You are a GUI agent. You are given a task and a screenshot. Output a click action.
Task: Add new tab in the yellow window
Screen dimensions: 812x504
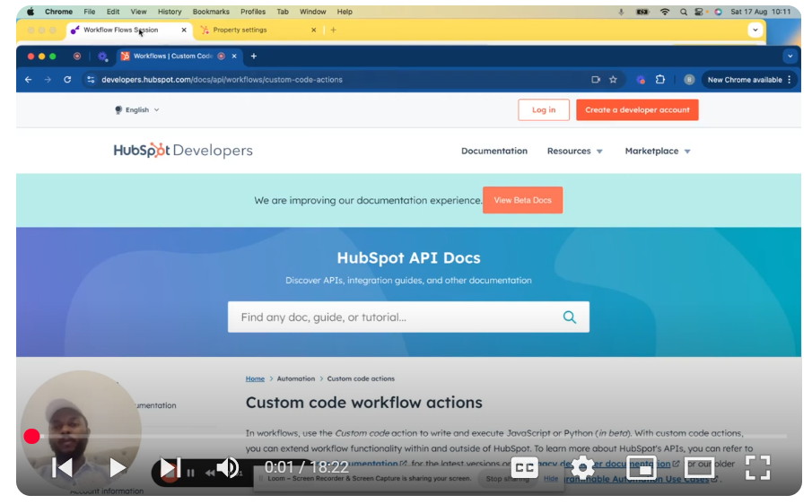(333, 30)
